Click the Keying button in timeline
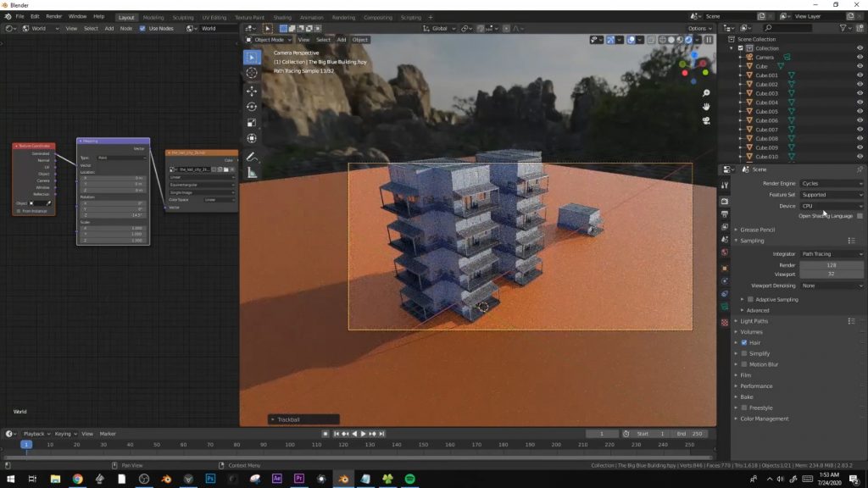Image resolution: width=868 pixels, height=488 pixels. (65, 434)
